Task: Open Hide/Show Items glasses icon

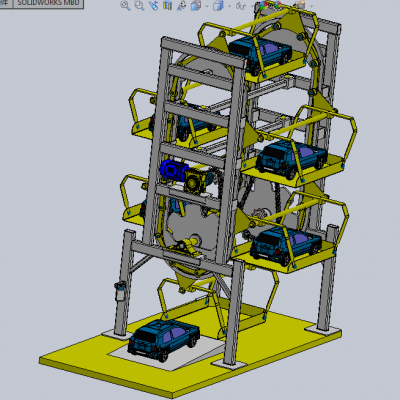Action: coord(240,6)
